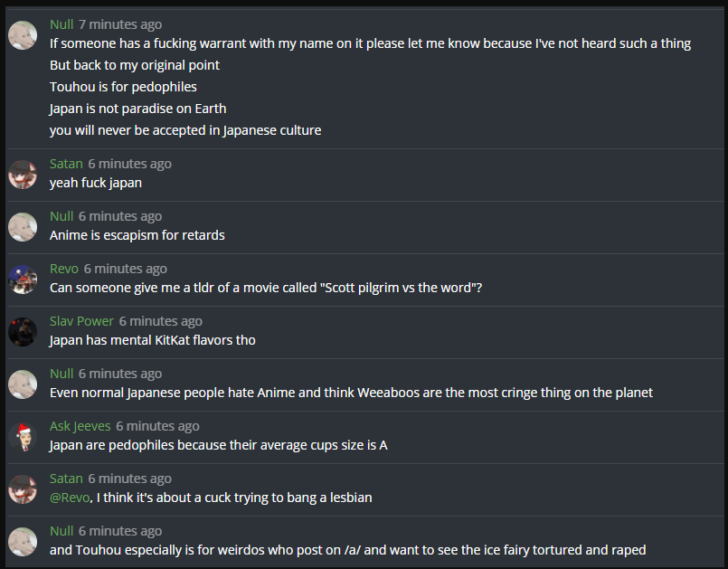Open the Satan username above the @Revo reply
728x569 pixels.
pyautogui.click(x=66, y=479)
